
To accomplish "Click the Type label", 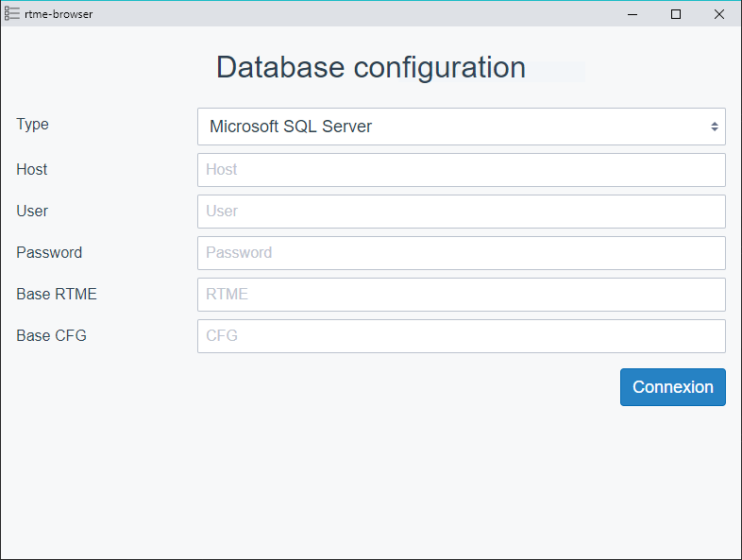I will (33, 124).
